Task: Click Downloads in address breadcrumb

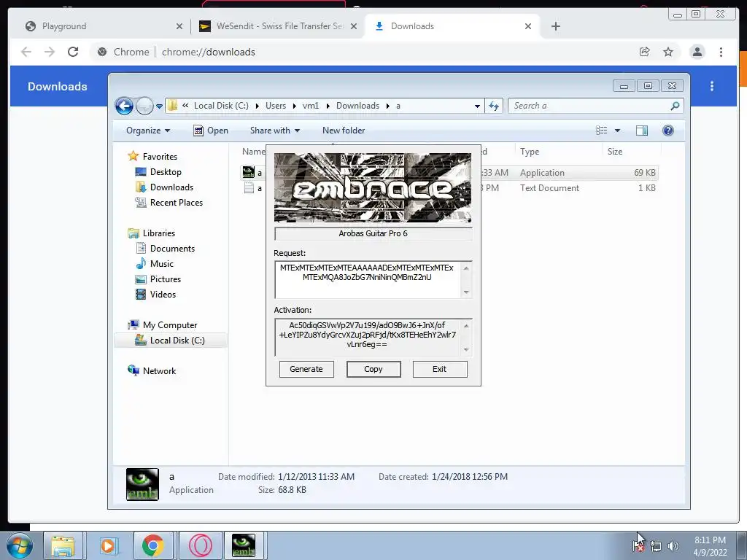Action: [x=357, y=106]
